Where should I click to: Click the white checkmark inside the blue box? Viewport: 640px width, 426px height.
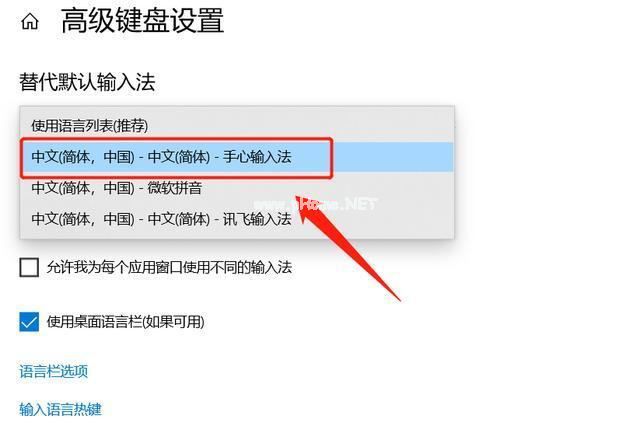point(29,322)
